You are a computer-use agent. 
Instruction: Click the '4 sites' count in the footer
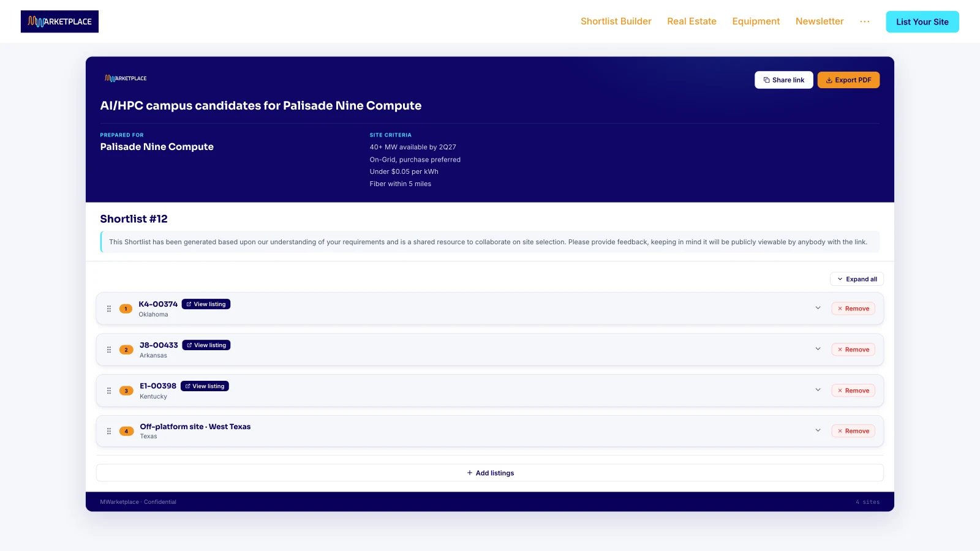867,502
